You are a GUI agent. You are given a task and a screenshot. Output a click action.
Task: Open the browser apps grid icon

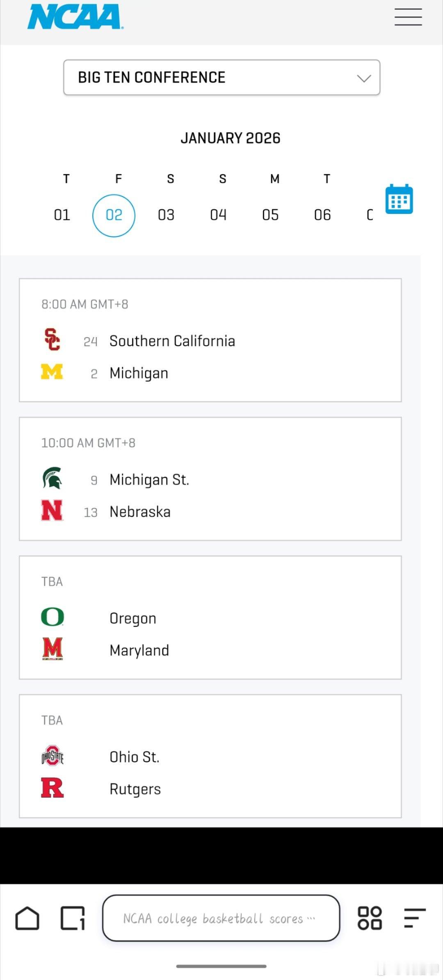[x=370, y=918]
